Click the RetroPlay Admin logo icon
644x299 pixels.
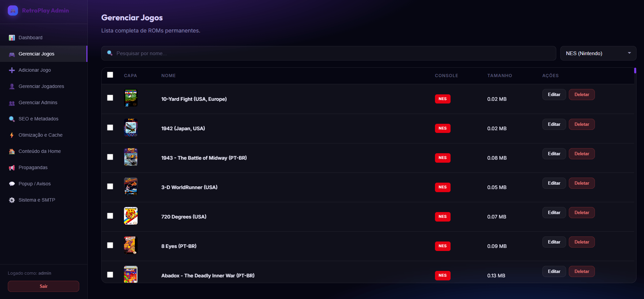click(x=13, y=10)
